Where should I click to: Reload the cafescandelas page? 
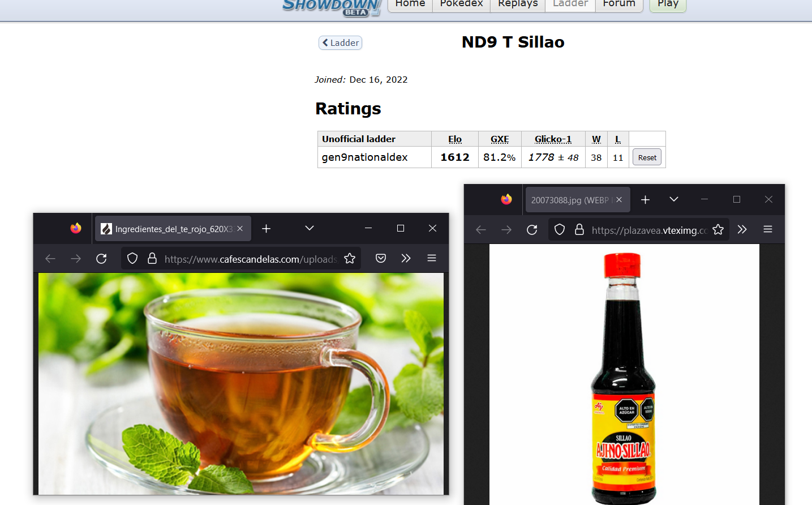click(101, 259)
